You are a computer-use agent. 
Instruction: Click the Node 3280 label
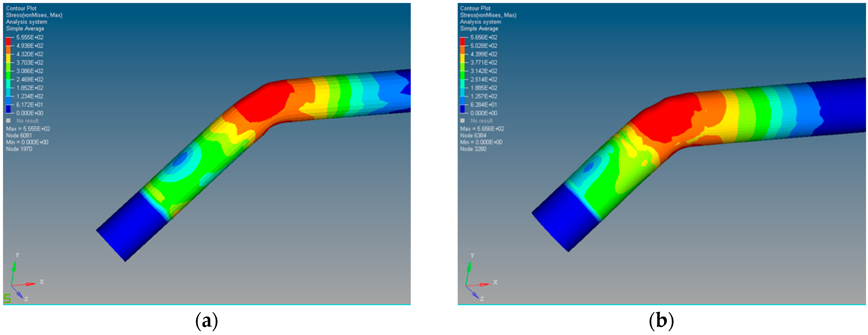tap(473, 149)
